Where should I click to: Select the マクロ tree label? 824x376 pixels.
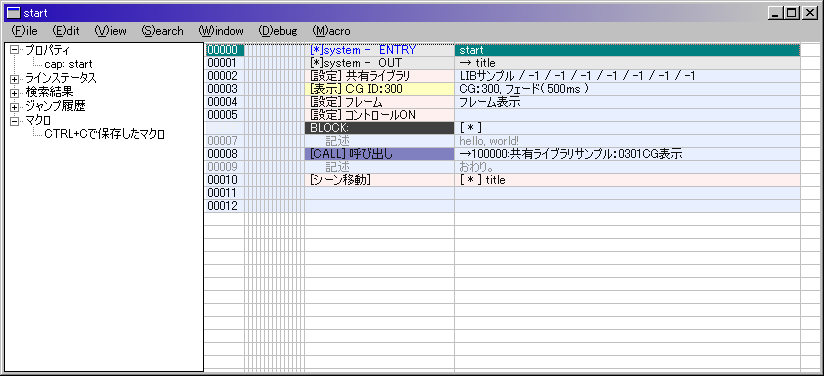38,121
